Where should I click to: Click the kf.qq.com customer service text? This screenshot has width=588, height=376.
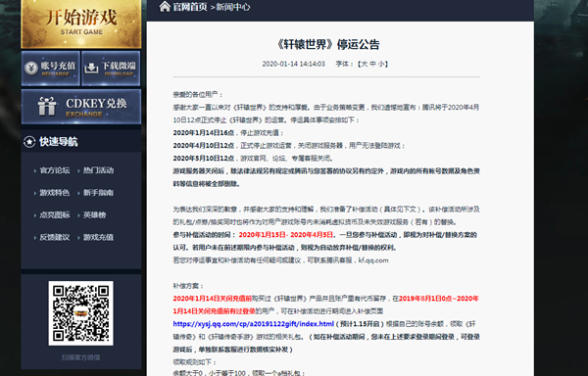coord(373,260)
